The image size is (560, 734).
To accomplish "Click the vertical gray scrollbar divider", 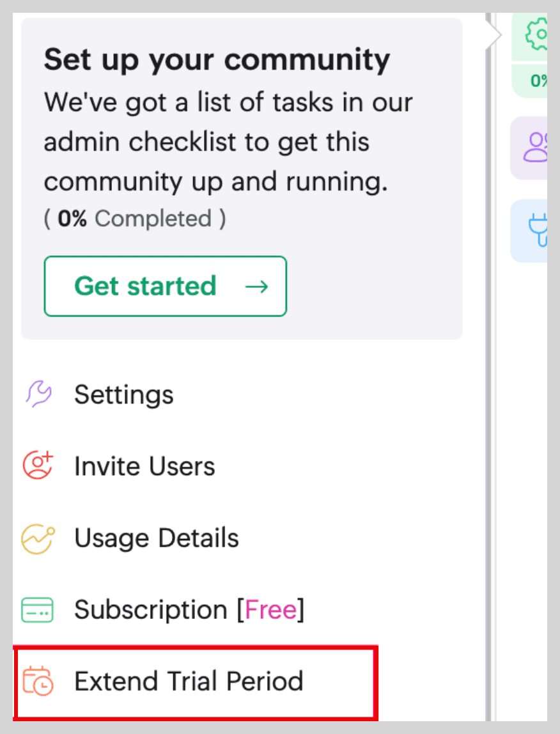I will (489, 367).
